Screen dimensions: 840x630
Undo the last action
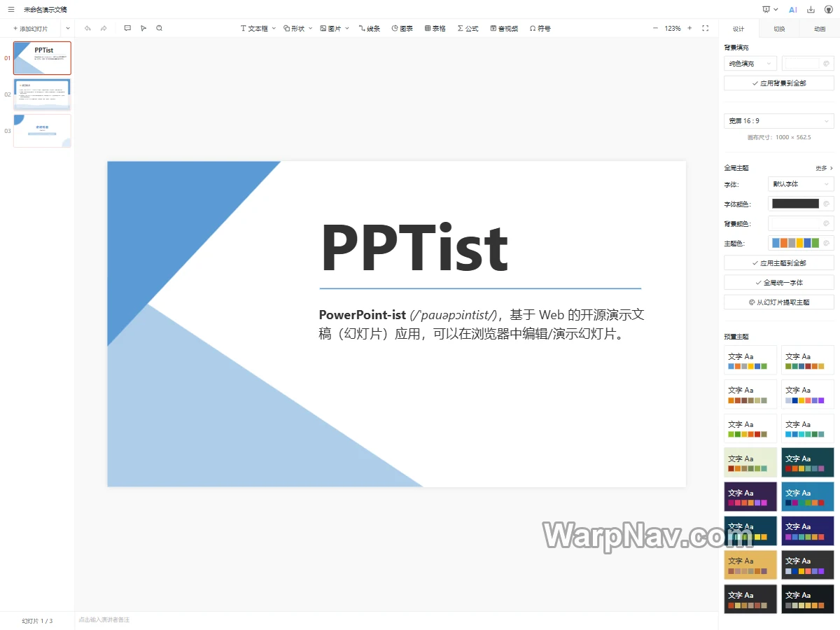[x=87, y=28]
